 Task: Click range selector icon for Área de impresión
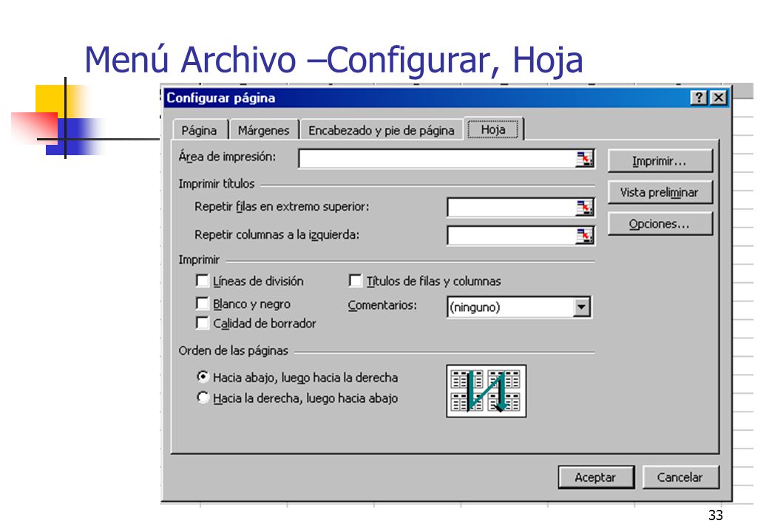click(584, 159)
